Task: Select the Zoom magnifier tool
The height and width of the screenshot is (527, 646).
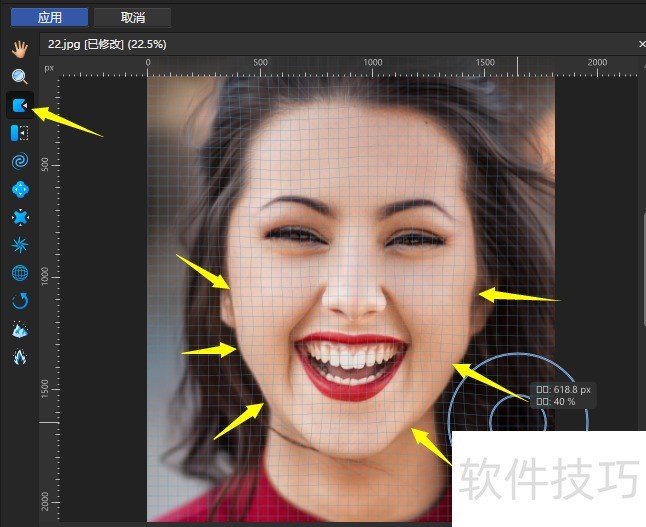Action: pyautogui.click(x=20, y=77)
